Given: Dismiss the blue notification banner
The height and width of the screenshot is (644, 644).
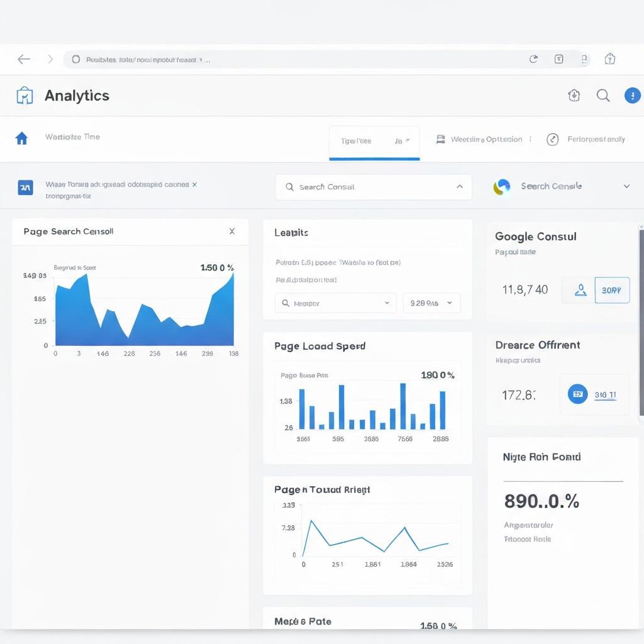Looking at the screenshot, I should (x=195, y=184).
